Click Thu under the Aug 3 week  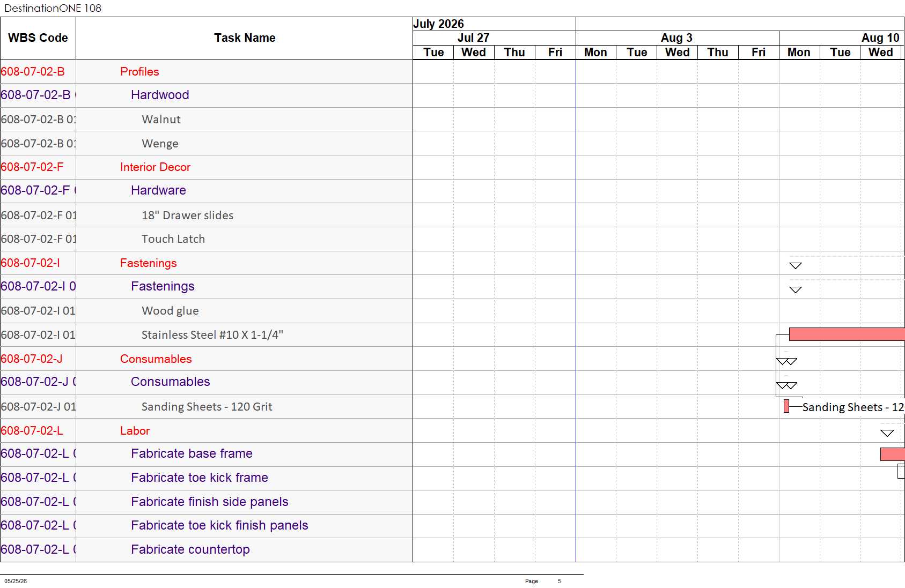(x=718, y=53)
